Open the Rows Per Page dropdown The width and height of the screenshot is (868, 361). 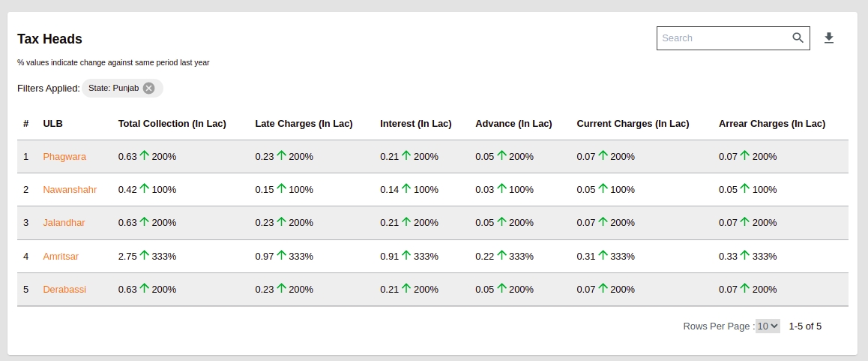(768, 326)
